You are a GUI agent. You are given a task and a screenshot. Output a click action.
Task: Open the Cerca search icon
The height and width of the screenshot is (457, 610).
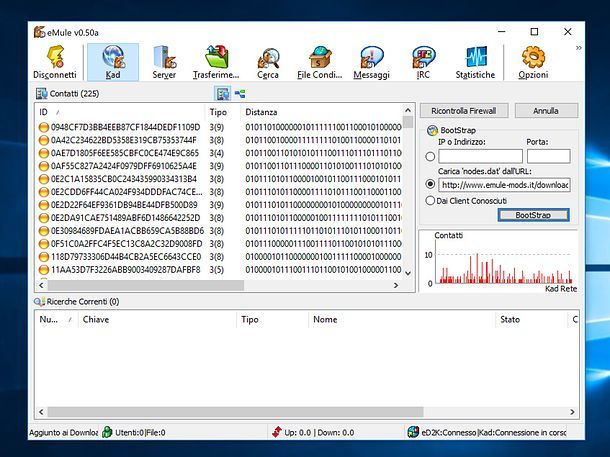pos(268,62)
